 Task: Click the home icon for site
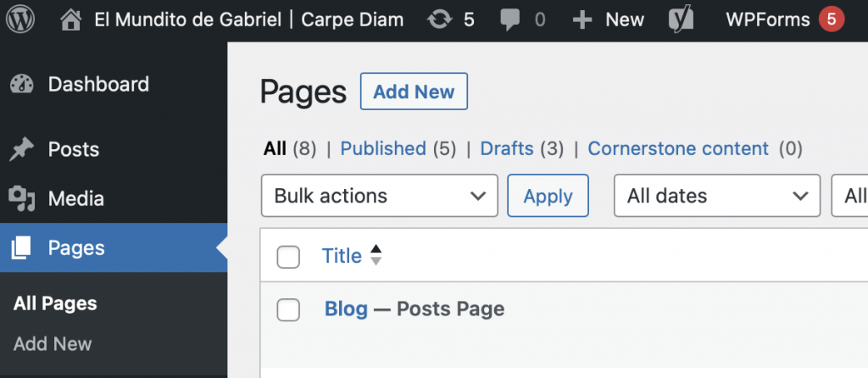[72, 19]
